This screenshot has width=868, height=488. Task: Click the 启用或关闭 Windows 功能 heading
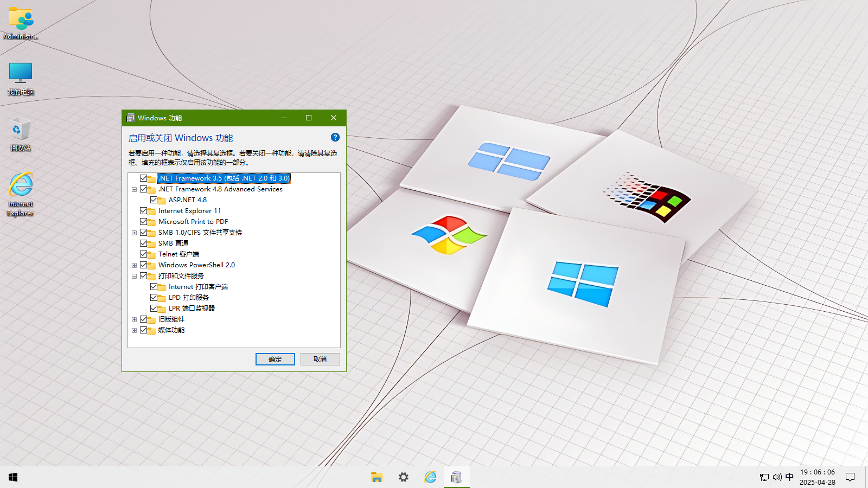[181, 138]
